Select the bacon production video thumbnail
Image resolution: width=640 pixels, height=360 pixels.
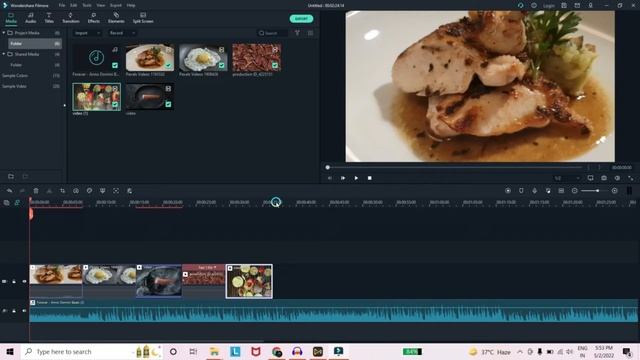[256, 58]
